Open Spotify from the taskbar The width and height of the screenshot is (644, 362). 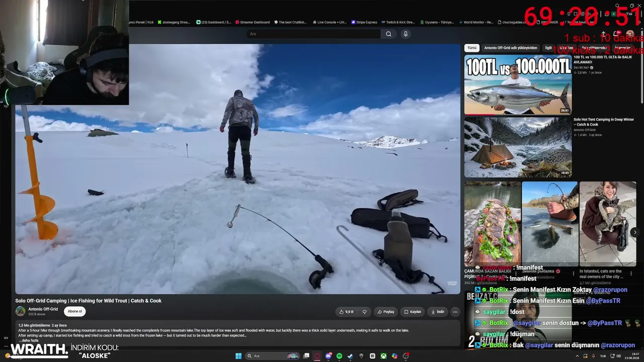(340, 356)
